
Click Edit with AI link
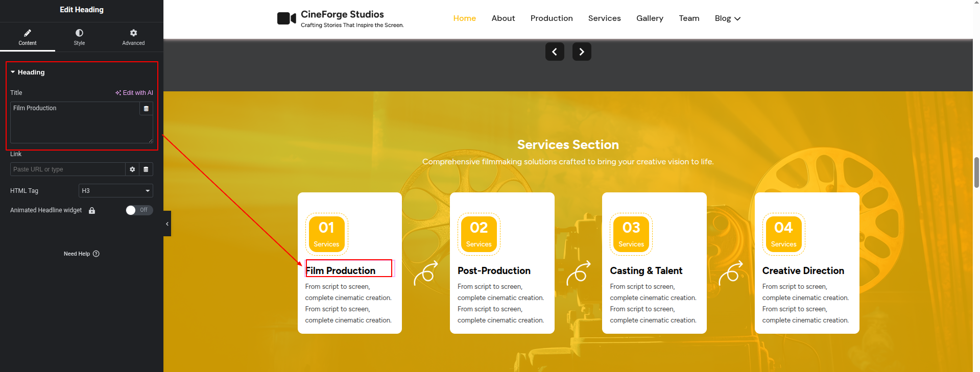(134, 93)
